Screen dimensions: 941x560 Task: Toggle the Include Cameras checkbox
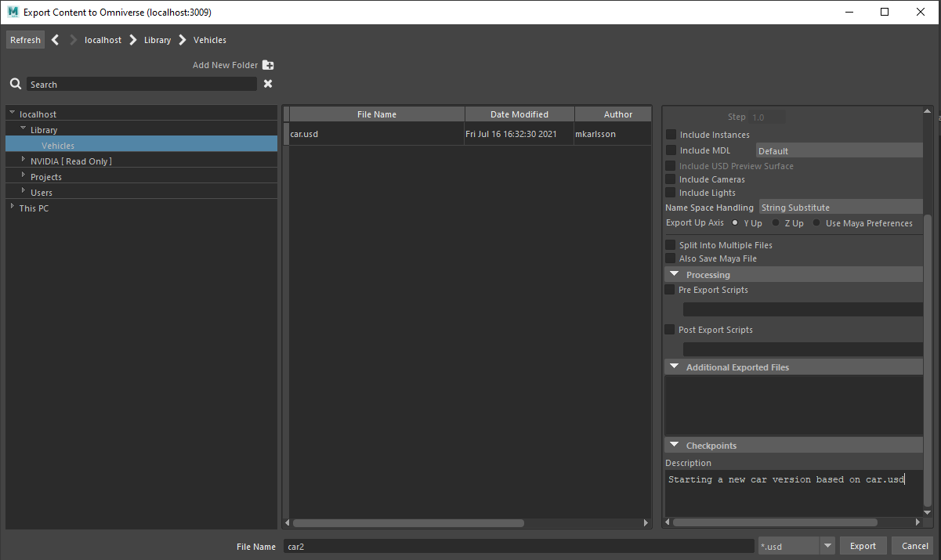[x=670, y=179]
